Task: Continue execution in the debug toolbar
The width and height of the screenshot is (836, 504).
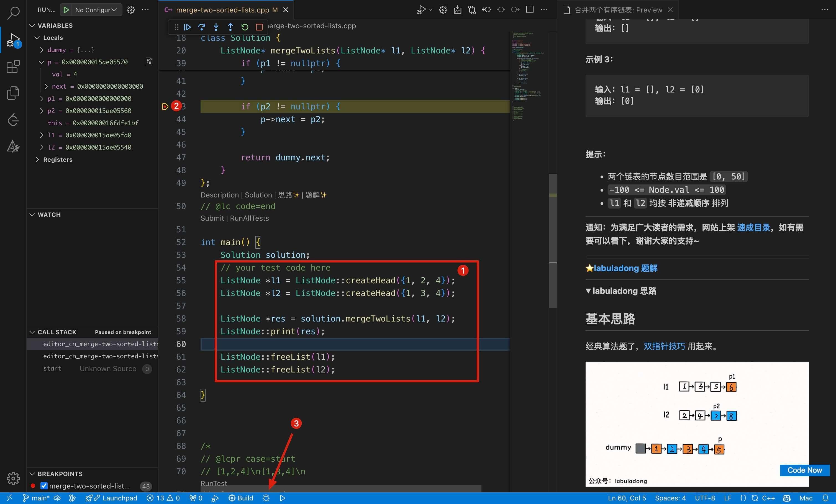Action: click(x=188, y=27)
